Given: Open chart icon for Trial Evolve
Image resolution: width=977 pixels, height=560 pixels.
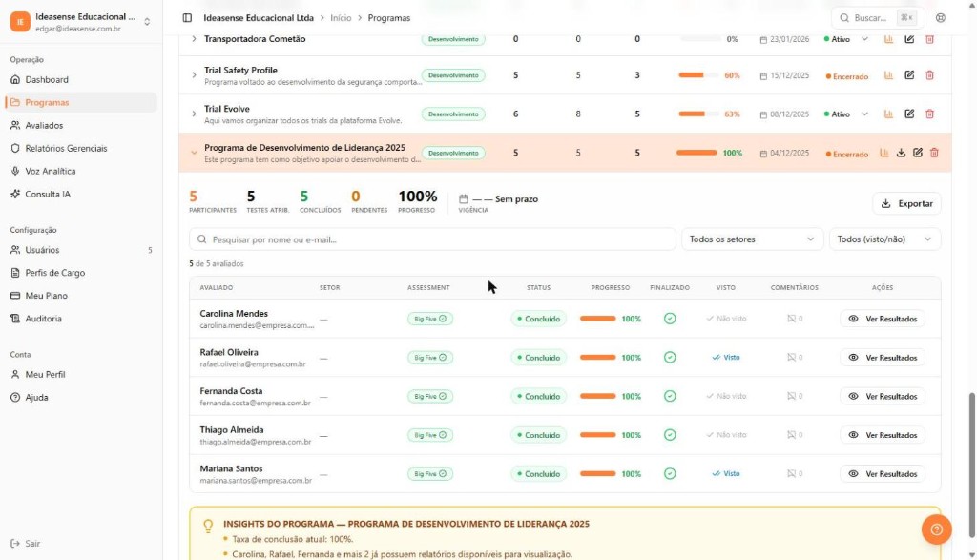Looking at the screenshot, I should (x=888, y=114).
